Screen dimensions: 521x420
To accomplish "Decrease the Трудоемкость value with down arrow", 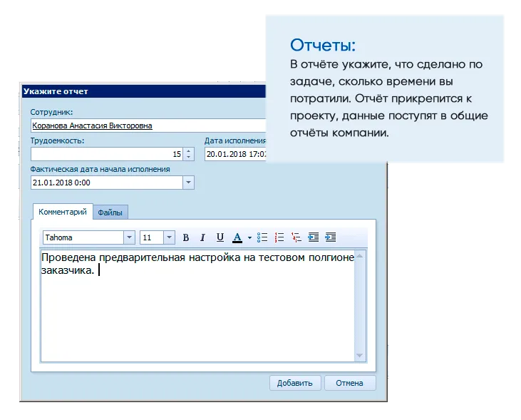I will (x=188, y=157).
